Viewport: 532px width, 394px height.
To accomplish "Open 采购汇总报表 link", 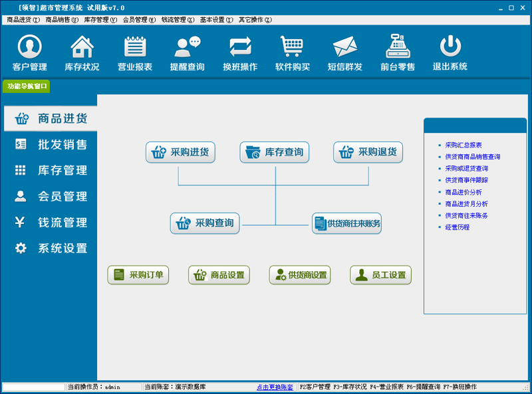I will [464, 145].
